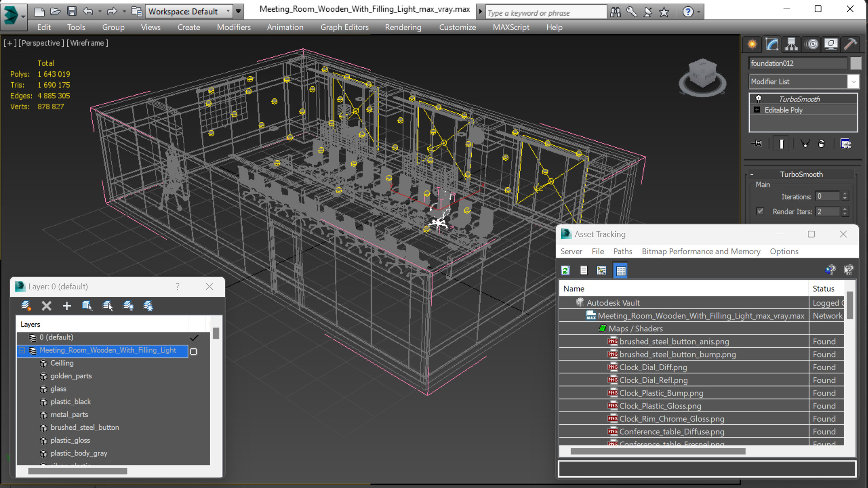This screenshot has height=488, width=868.
Task: Click the binoculars search icon
Action: (615, 12)
